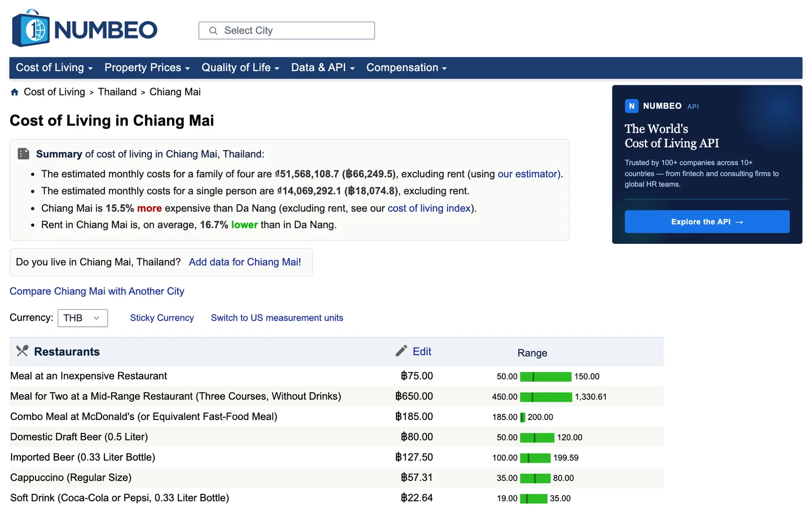
Task: Open the Compensation menu
Action: 407,68
